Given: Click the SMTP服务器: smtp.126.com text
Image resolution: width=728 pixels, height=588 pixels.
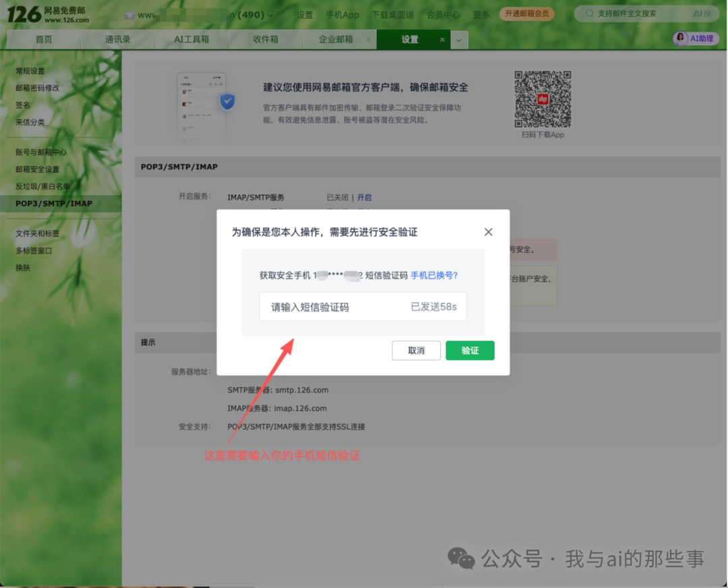Looking at the screenshot, I should 278,390.
